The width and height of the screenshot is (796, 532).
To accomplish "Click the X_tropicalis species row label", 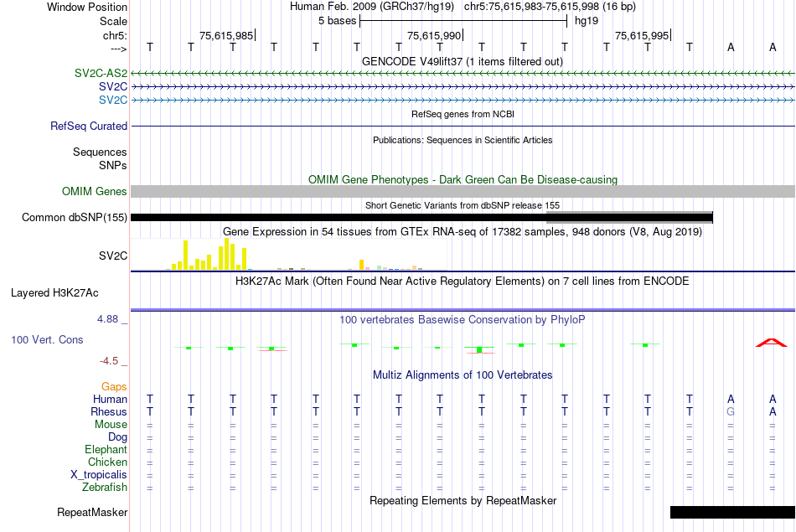I will click(x=99, y=475).
